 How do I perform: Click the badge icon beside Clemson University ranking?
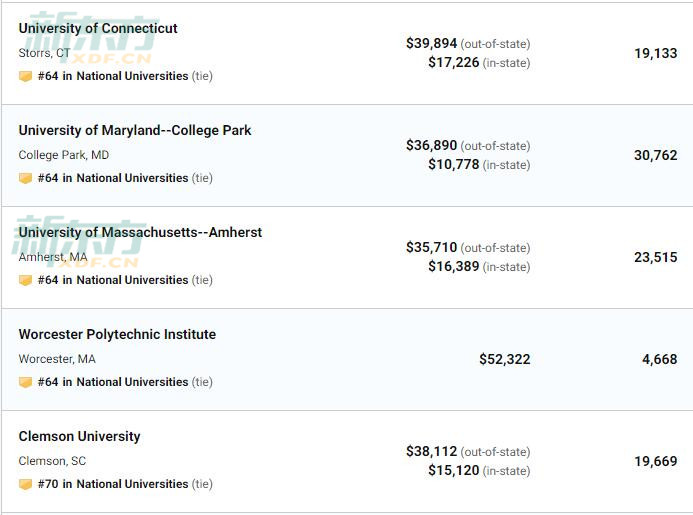[25, 484]
